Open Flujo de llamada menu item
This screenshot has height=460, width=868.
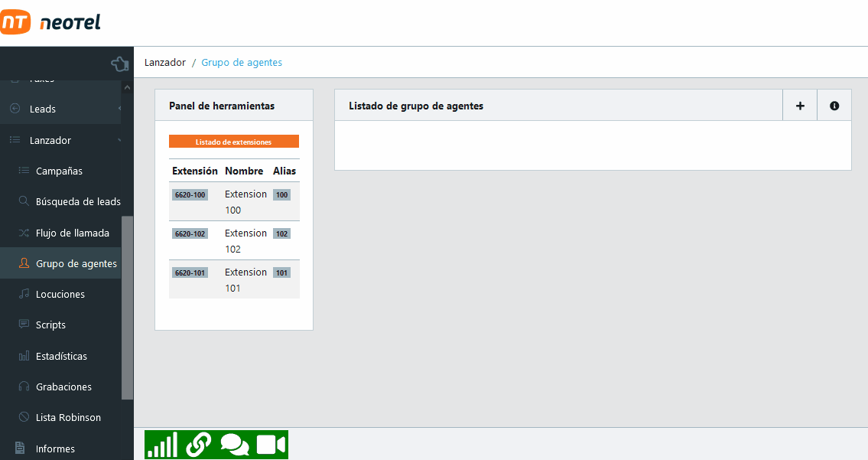(x=73, y=233)
